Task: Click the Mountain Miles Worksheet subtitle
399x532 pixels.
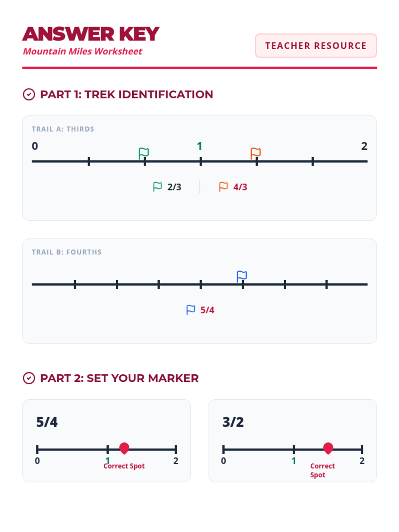Action: 82,52
